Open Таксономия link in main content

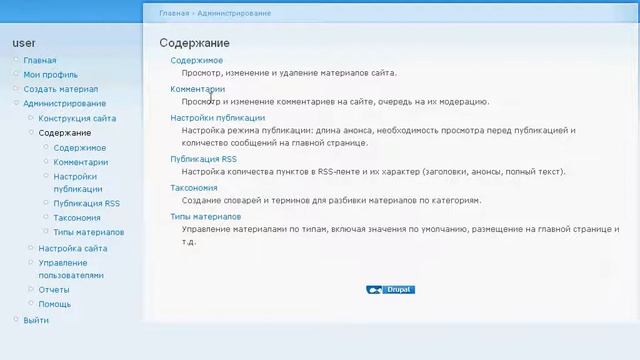[194, 188]
